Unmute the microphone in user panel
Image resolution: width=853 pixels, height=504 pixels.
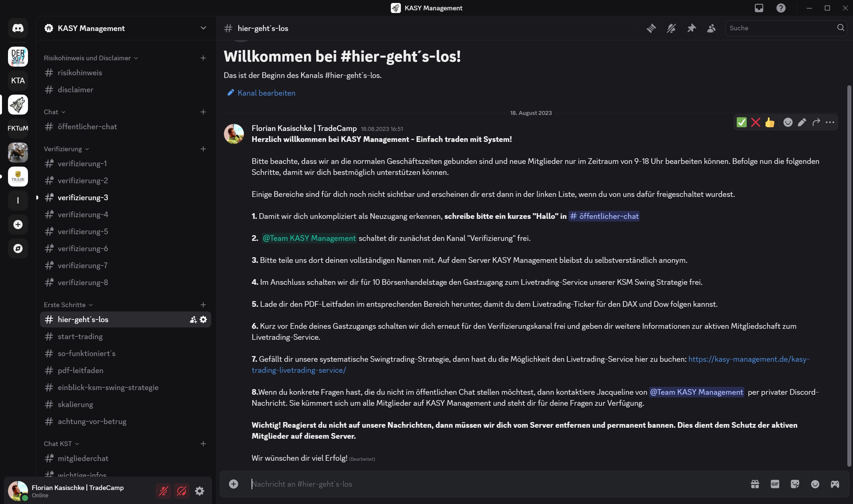[x=163, y=491]
